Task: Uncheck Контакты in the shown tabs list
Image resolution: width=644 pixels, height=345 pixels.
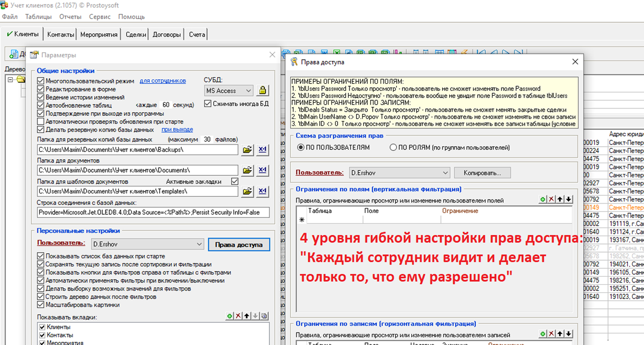Action: (42, 335)
